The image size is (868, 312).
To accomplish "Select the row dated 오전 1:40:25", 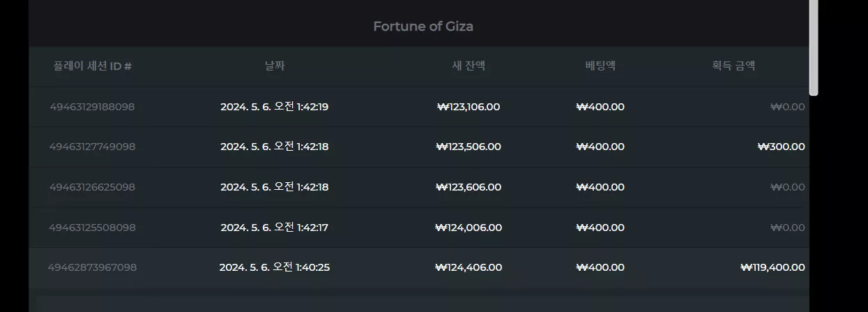I will (x=418, y=267).
